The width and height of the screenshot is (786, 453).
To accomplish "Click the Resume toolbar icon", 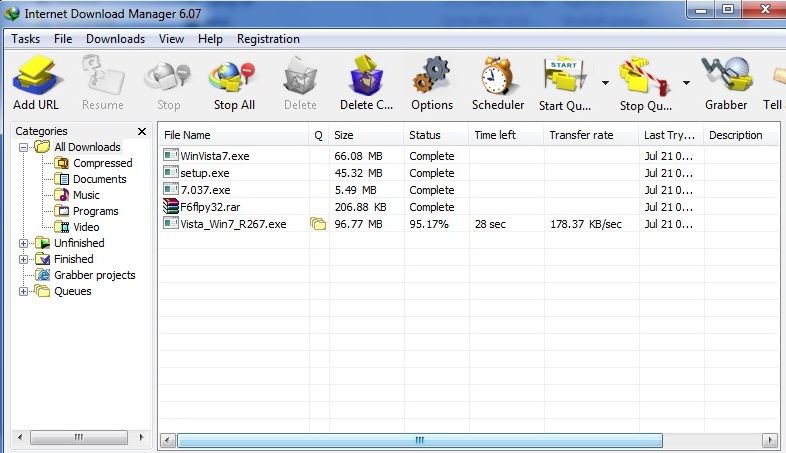I will click(x=103, y=75).
